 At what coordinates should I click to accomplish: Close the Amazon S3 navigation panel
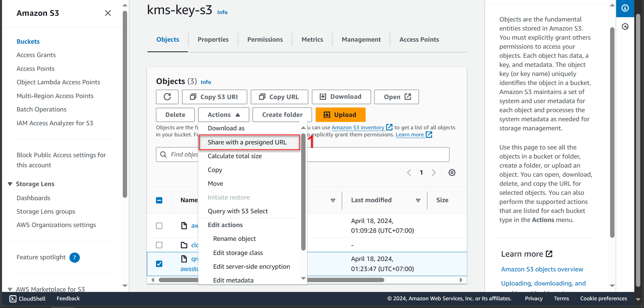(x=108, y=13)
